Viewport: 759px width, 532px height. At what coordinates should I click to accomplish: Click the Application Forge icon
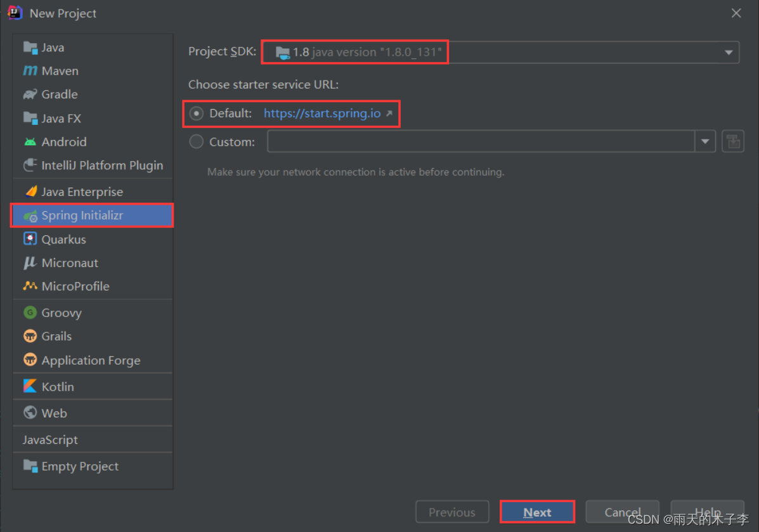point(30,360)
